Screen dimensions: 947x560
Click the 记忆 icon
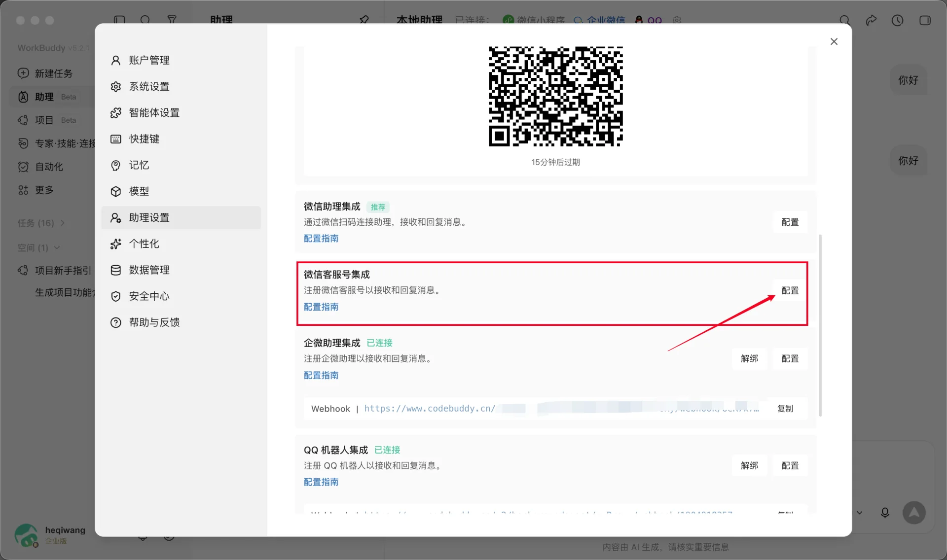tap(115, 165)
